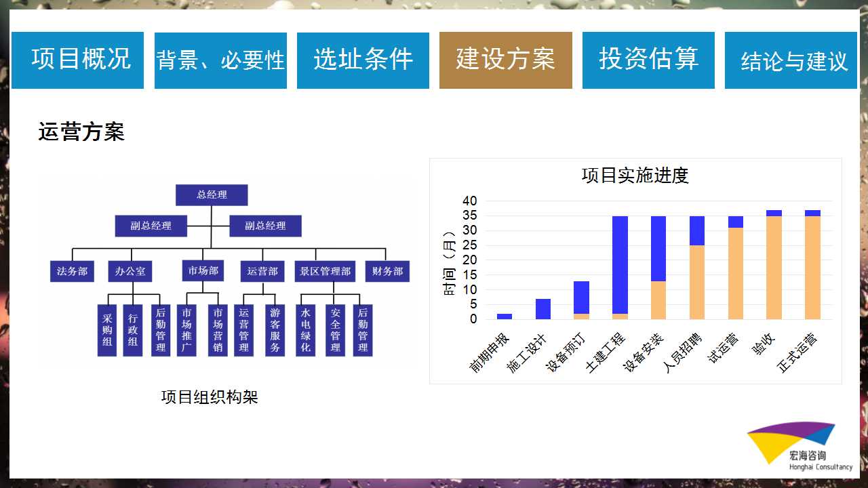Click the y-axis value 20

point(470,260)
